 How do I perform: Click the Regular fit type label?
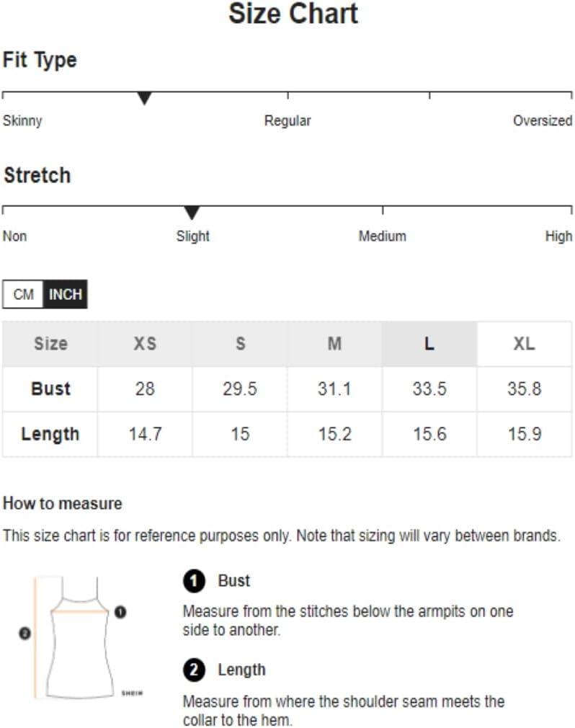[x=287, y=120]
